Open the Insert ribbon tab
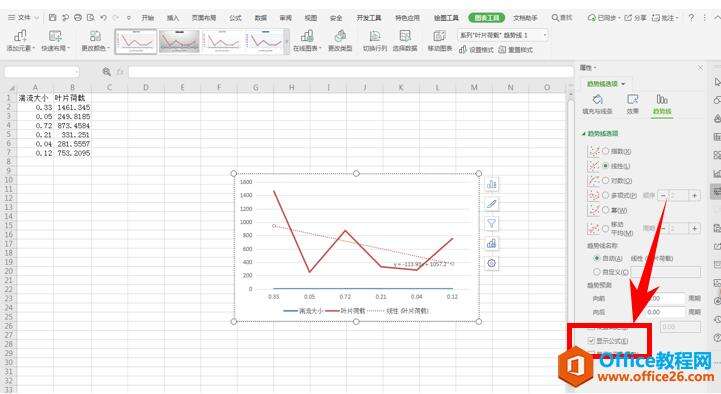The width and height of the screenshot is (721, 394). click(x=173, y=17)
